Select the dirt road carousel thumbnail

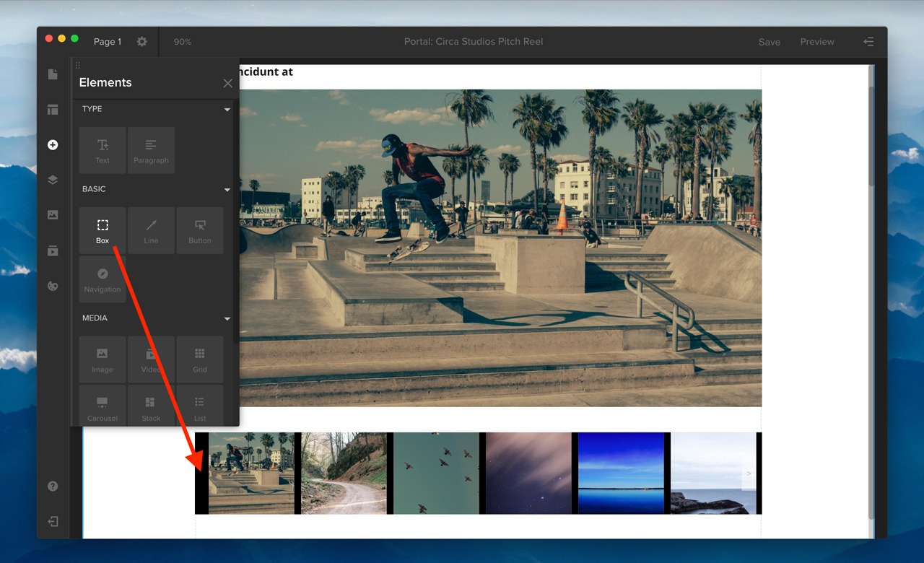pyautogui.click(x=344, y=473)
